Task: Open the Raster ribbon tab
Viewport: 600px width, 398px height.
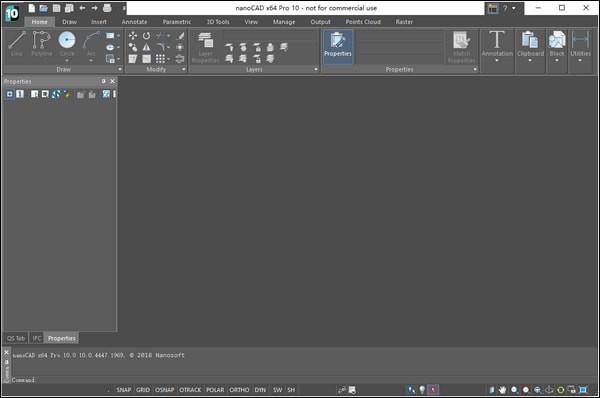Action: point(404,22)
